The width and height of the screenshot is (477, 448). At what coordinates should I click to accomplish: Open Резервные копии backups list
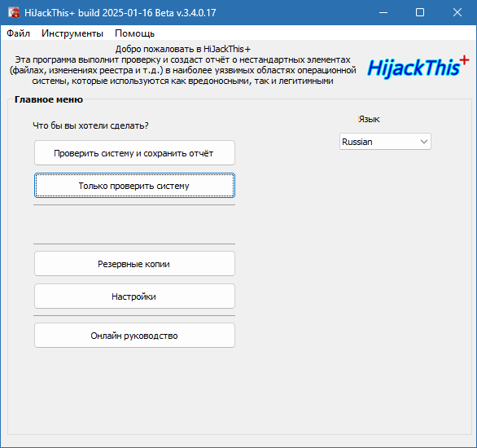[x=134, y=264]
